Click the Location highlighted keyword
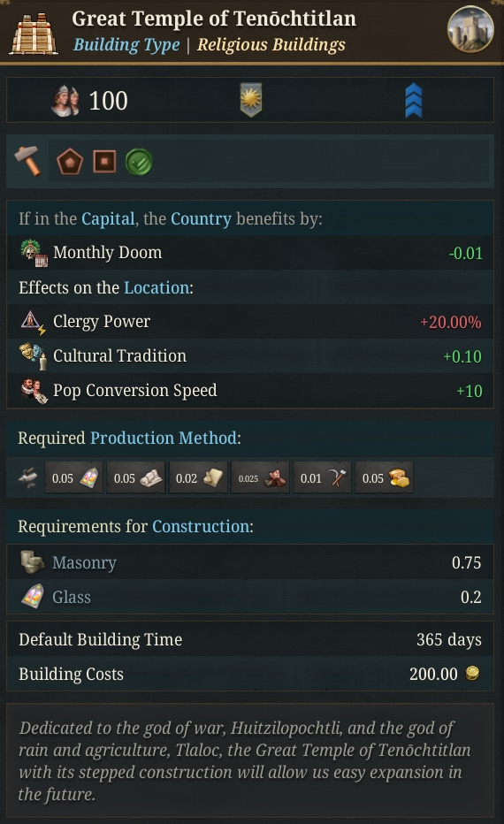Screen dimensions: 504x824 157,287
